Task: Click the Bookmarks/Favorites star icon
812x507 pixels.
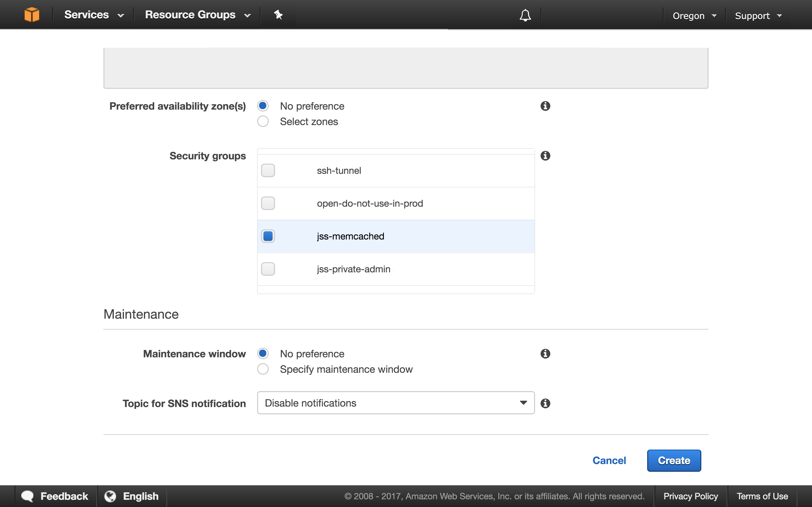Action: tap(278, 14)
